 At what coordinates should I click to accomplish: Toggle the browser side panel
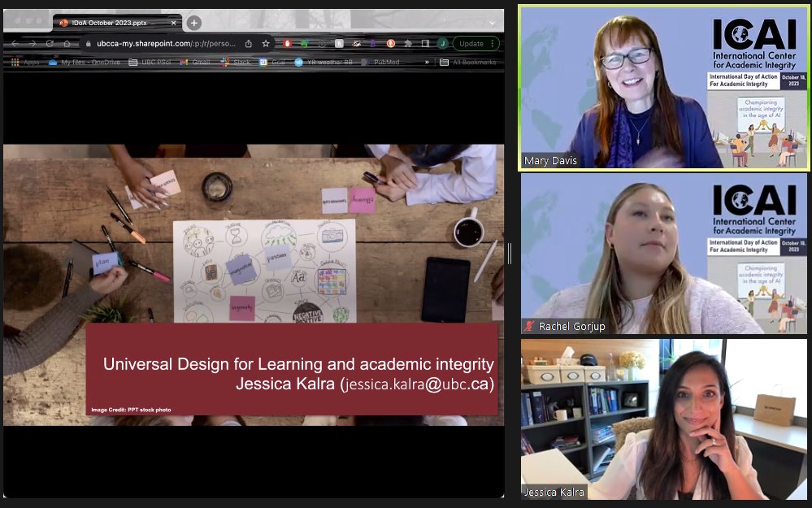click(x=425, y=44)
